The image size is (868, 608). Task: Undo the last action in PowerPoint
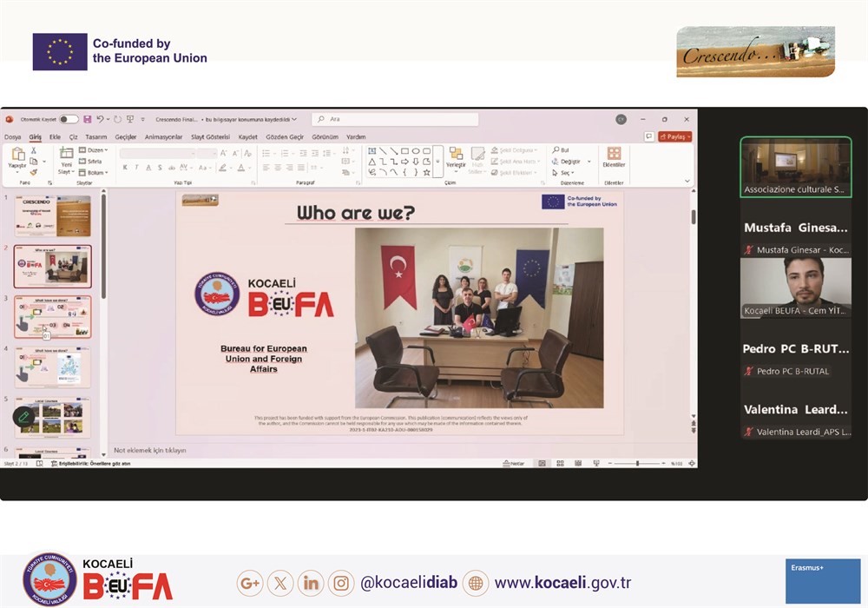click(x=100, y=119)
